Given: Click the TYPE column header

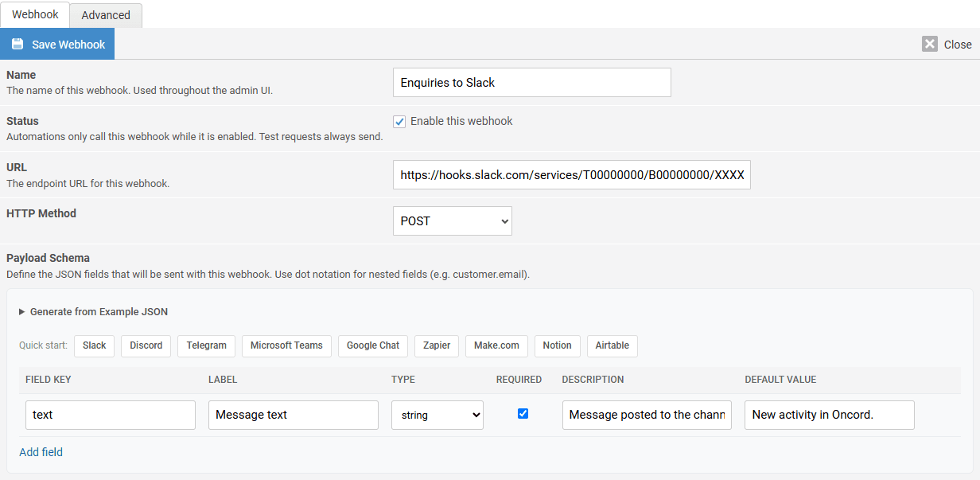Looking at the screenshot, I should 403,380.
